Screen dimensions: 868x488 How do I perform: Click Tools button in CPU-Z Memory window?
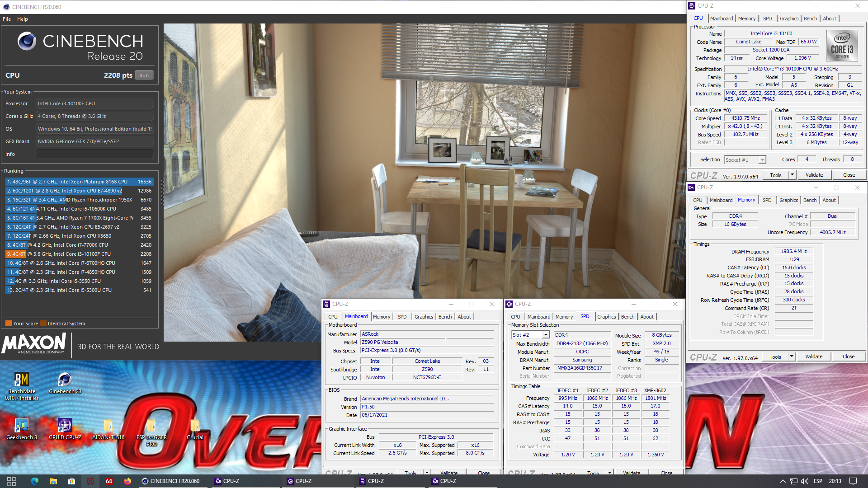tap(775, 357)
